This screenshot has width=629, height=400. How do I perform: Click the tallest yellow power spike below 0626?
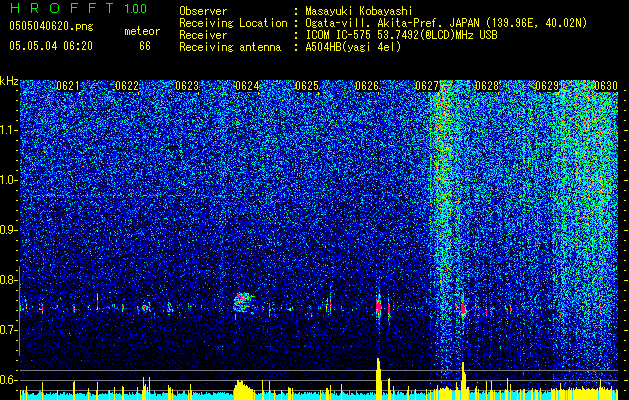(378, 378)
